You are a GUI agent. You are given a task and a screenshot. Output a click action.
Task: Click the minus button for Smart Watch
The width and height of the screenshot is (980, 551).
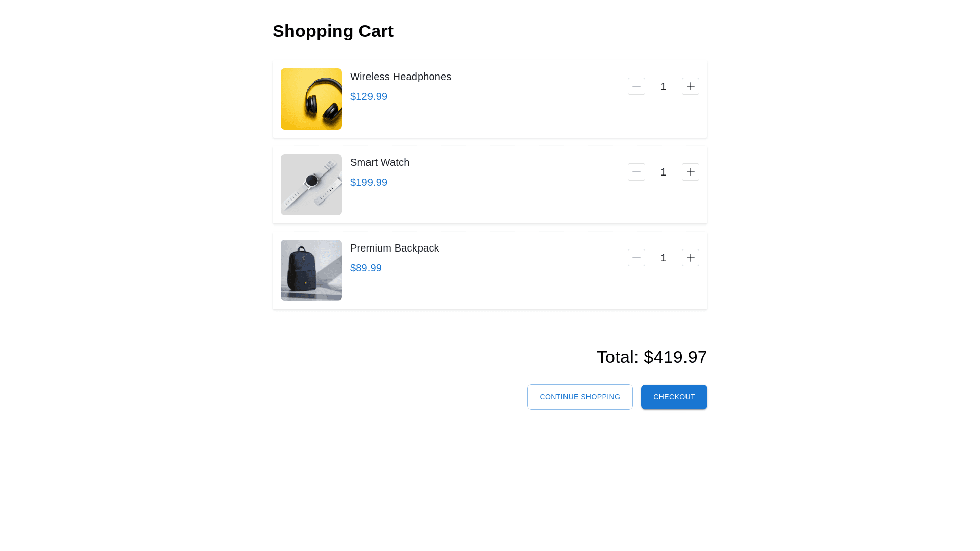pyautogui.click(x=636, y=172)
